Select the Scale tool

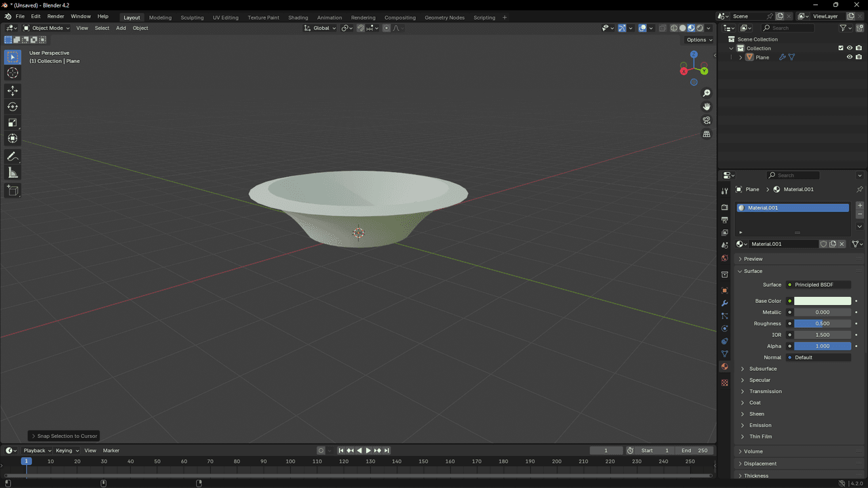point(12,123)
